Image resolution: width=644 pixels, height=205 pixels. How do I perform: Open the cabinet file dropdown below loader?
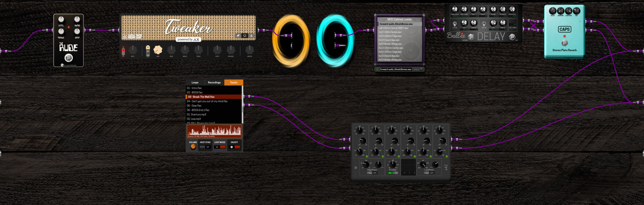click(x=395, y=69)
